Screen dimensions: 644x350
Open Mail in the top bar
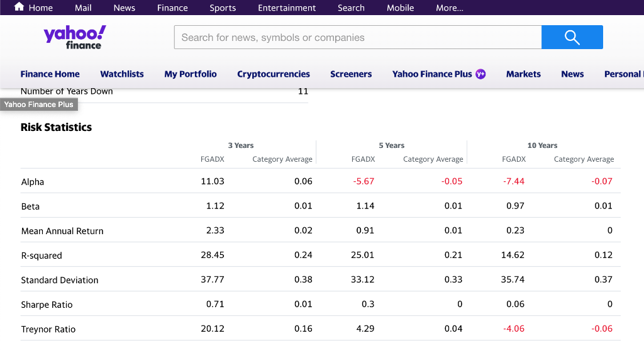(83, 8)
